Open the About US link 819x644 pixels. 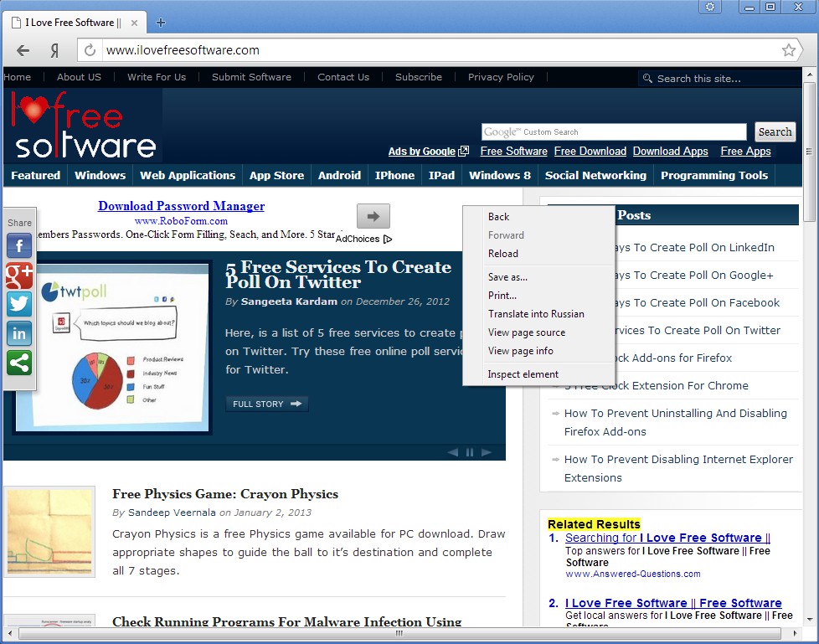[79, 77]
